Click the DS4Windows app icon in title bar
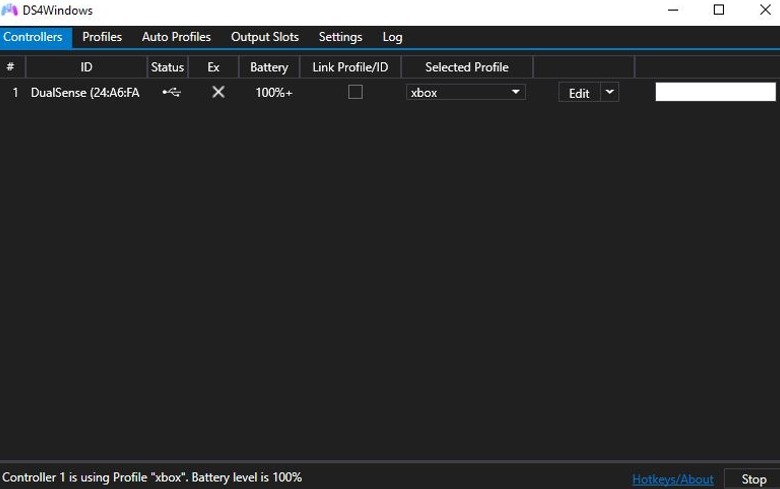Image resolution: width=780 pixels, height=489 pixels. tap(10, 10)
